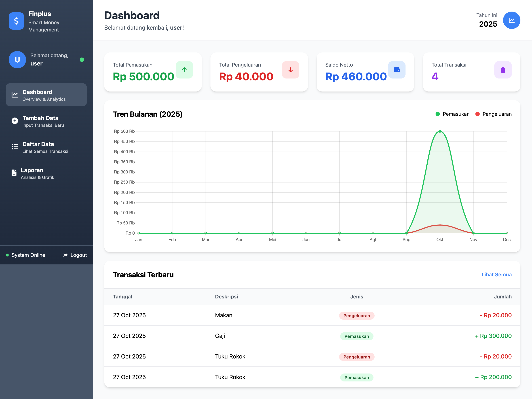The image size is (532, 399).
Task: Go to Daftar Data transactions list
Action: tap(46, 147)
